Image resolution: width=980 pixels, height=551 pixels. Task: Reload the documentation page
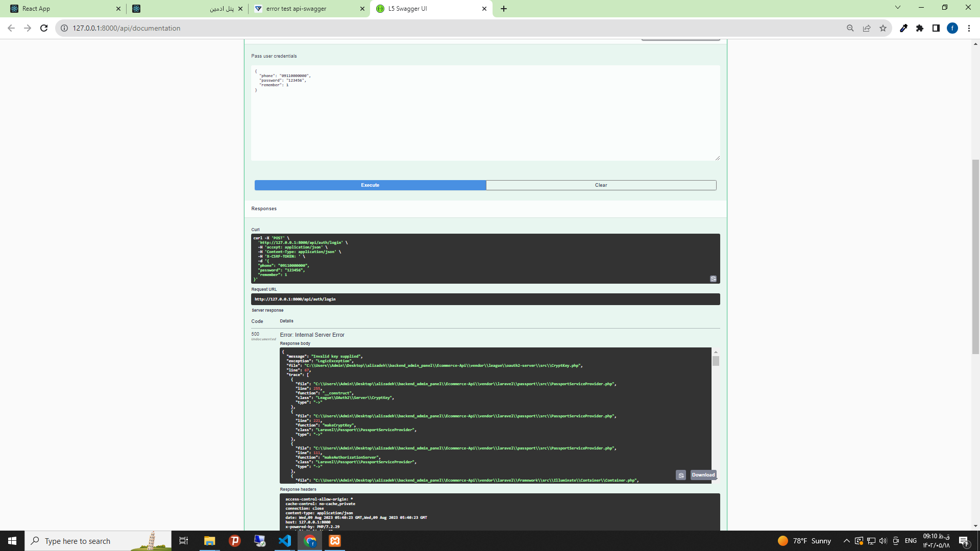[x=44, y=28]
